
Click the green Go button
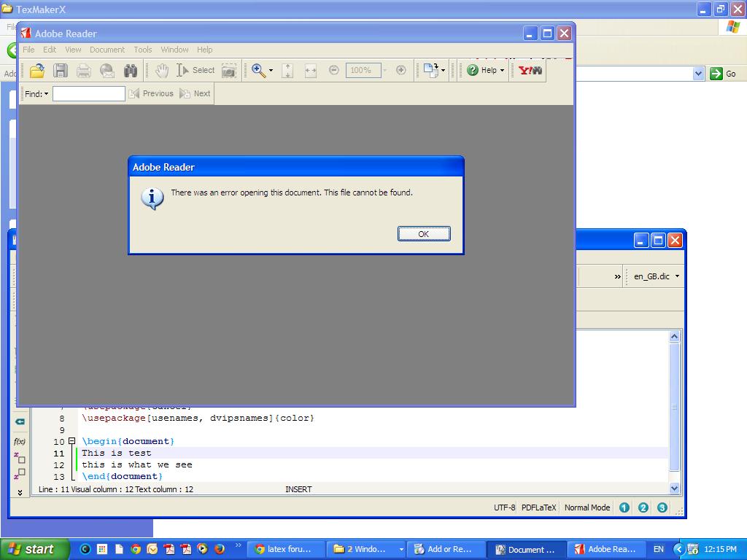click(723, 74)
